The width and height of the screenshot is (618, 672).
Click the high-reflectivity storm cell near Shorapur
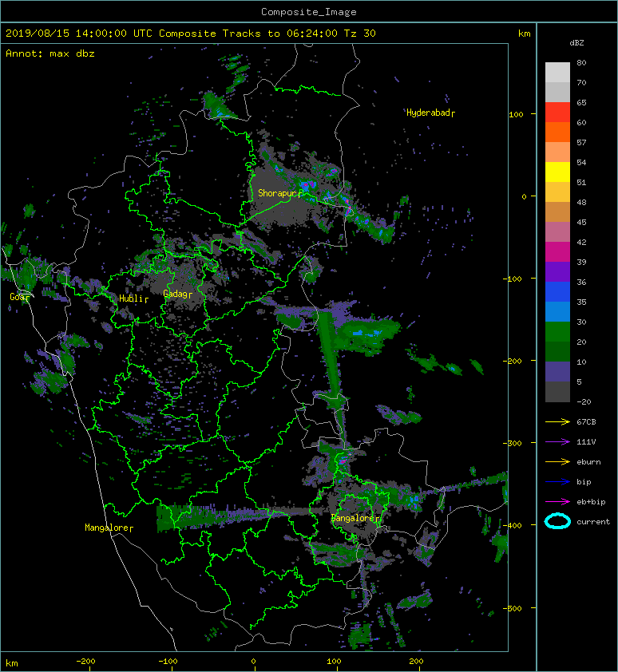[309, 186]
